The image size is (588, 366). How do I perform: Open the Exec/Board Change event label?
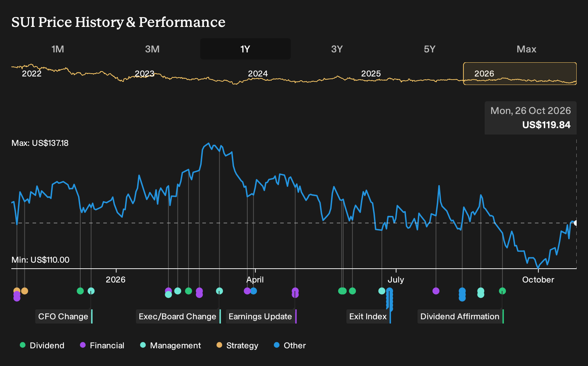[x=178, y=316]
